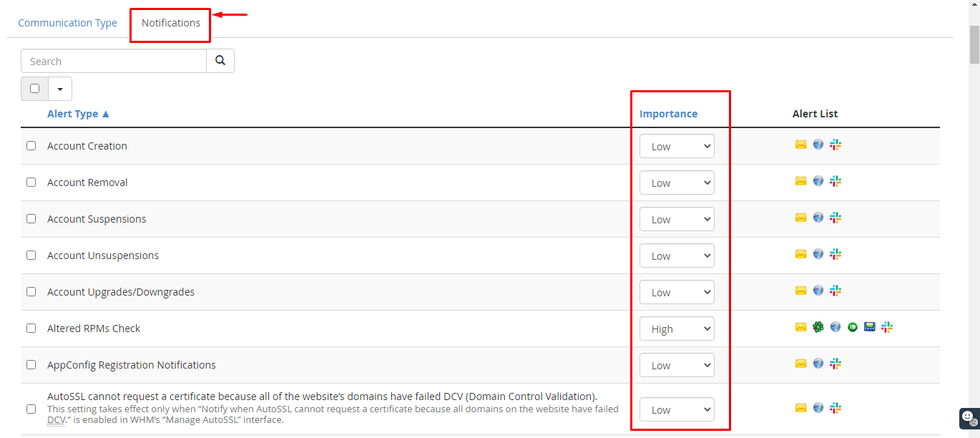Click the Slack icon in Account Creation row
Screen dimensions: 980x438
836,145
